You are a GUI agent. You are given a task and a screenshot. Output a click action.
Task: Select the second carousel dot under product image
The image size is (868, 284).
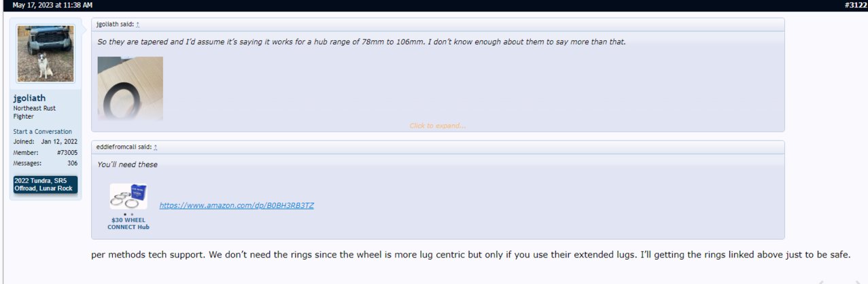(131, 214)
